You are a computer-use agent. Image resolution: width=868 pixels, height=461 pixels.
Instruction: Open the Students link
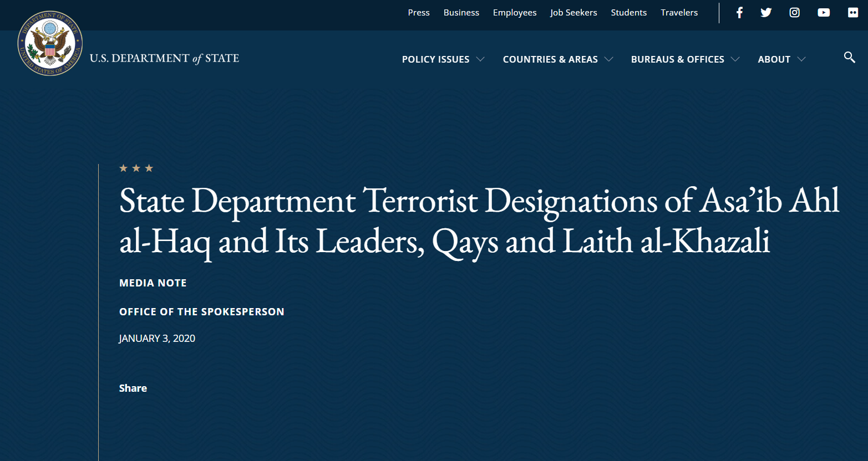pyautogui.click(x=628, y=13)
